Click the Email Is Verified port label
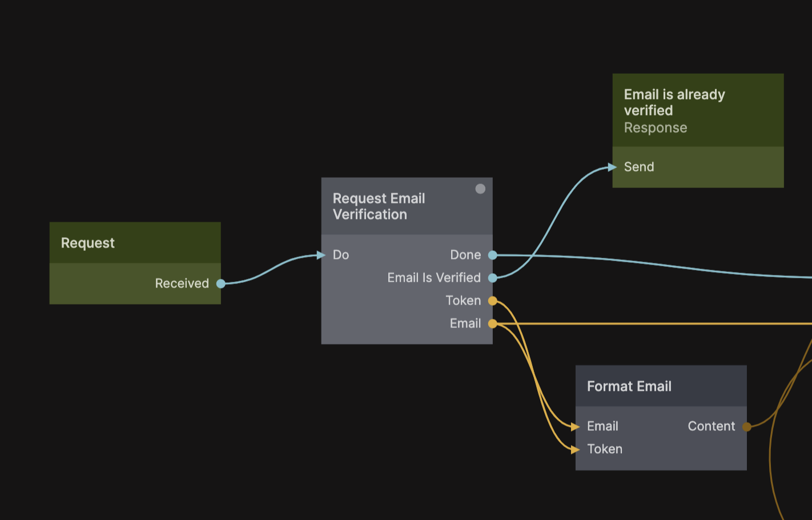 pyautogui.click(x=433, y=278)
